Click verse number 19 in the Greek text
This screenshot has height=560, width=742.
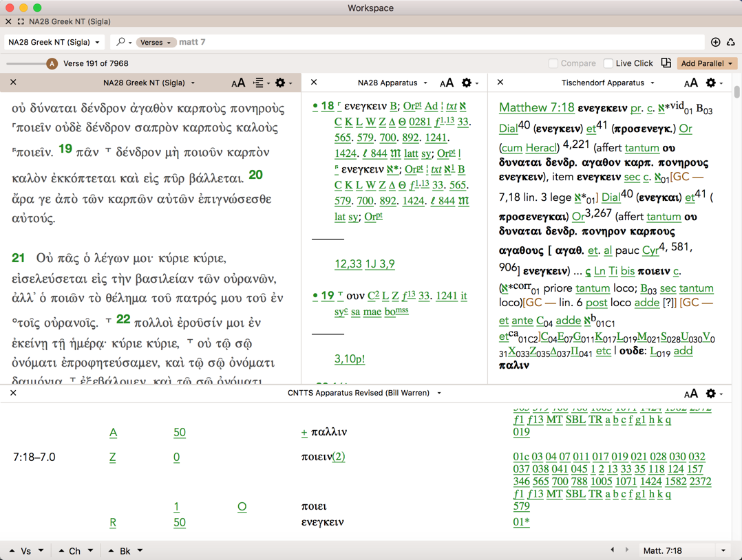pos(65,149)
